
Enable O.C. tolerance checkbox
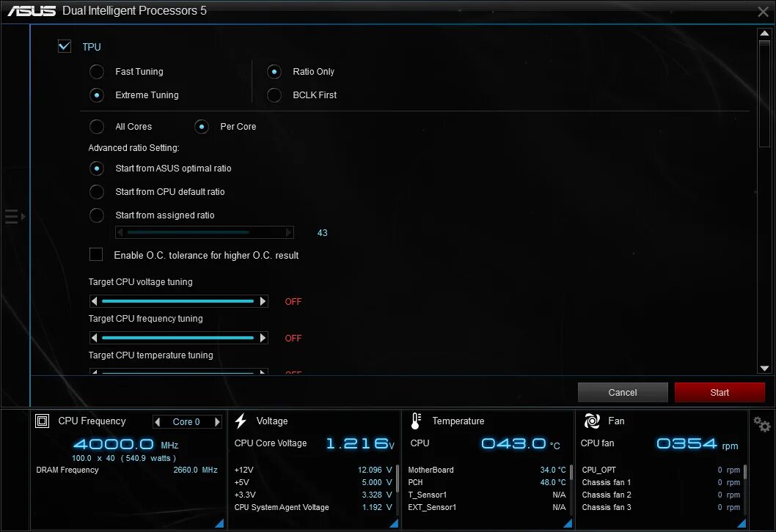(x=96, y=254)
